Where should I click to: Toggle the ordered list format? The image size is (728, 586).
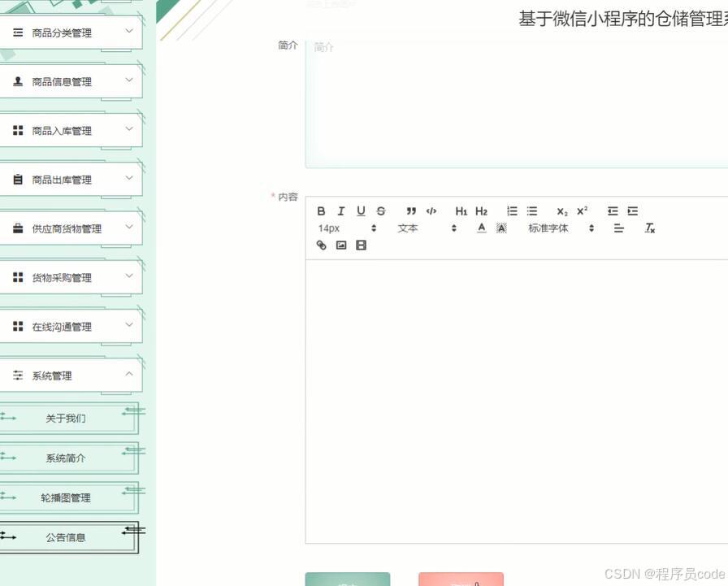coord(512,211)
